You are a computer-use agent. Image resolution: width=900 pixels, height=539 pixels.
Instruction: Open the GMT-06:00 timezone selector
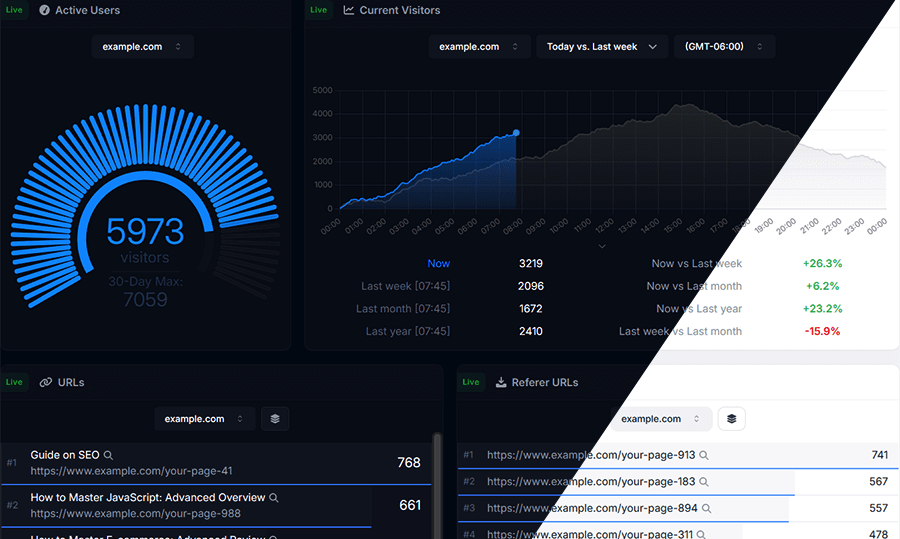tap(724, 46)
